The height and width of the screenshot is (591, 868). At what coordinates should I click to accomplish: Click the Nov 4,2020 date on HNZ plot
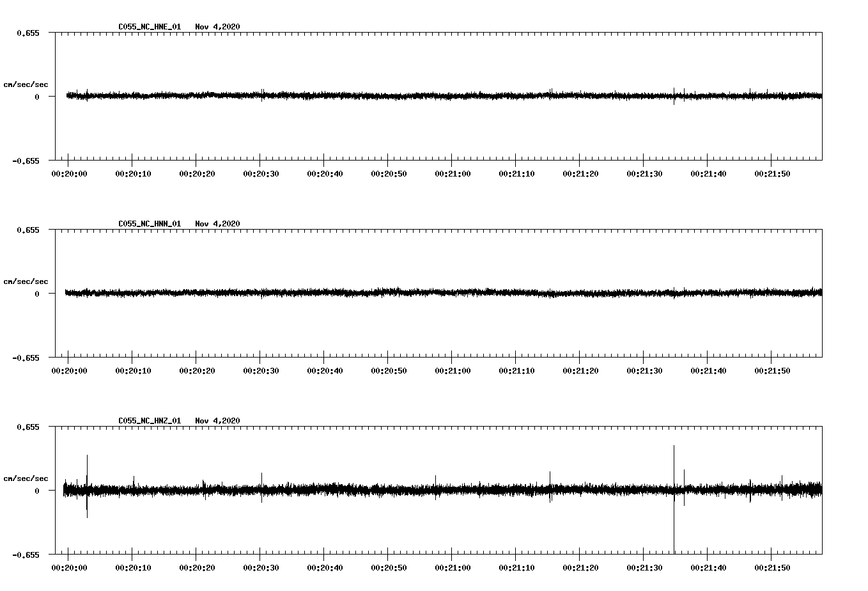coord(219,420)
